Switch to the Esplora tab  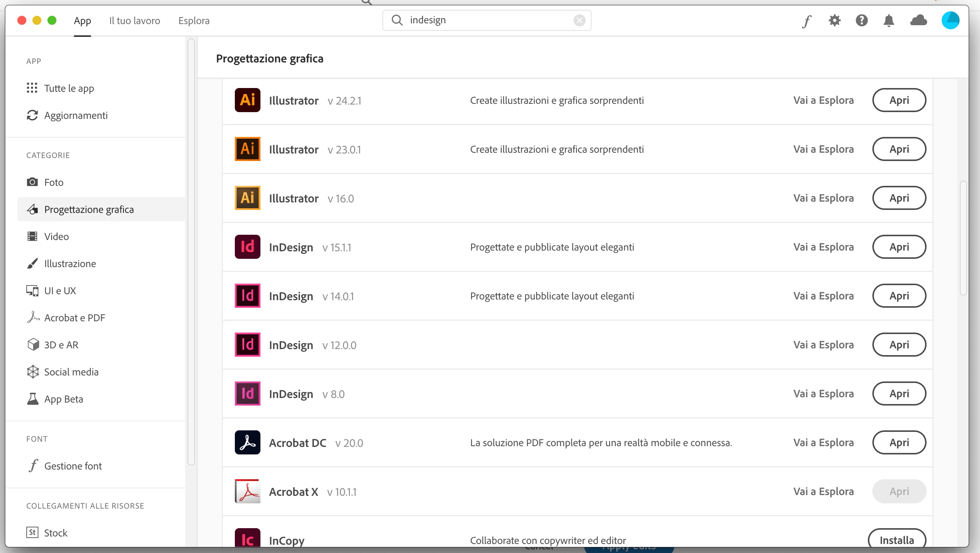tap(194, 21)
